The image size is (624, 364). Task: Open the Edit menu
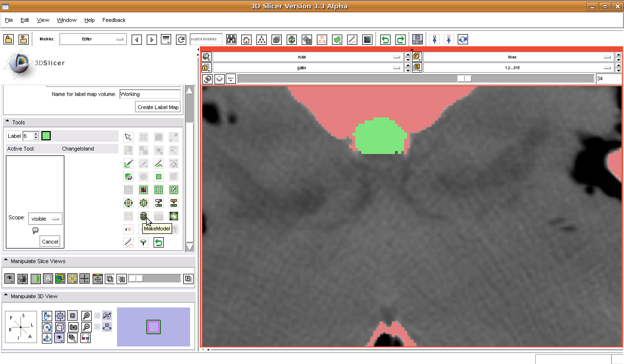click(25, 20)
